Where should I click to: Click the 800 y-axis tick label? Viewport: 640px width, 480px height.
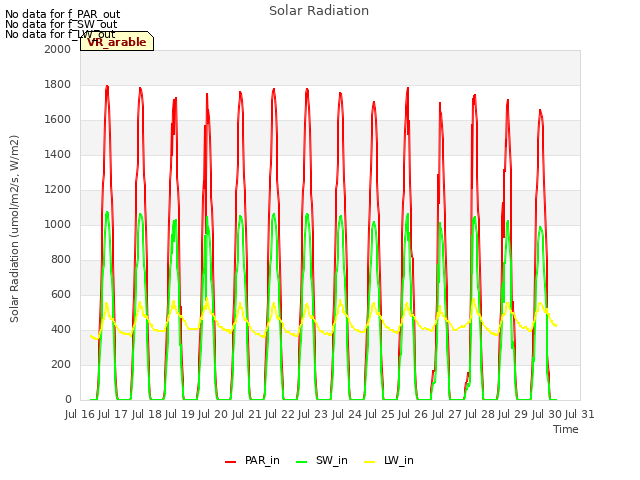(x=61, y=260)
